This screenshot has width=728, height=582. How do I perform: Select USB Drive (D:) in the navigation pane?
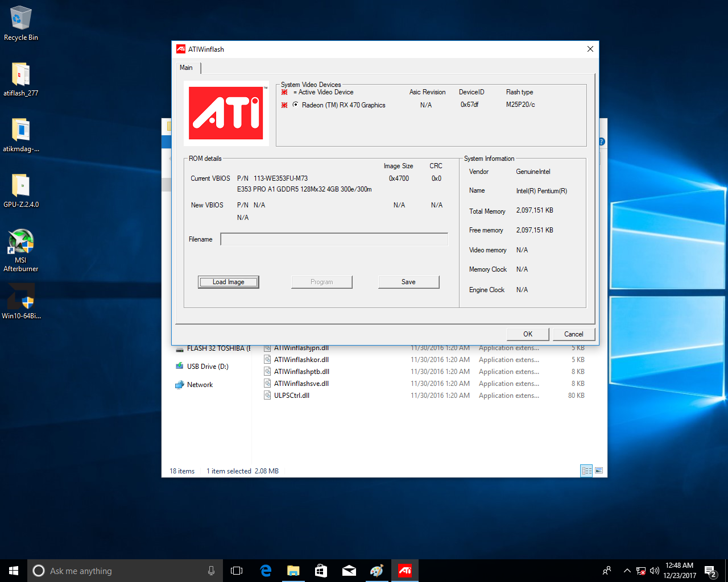point(208,367)
